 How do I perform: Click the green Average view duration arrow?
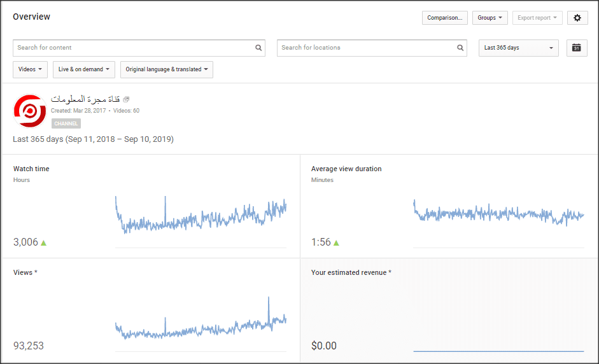(x=336, y=242)
